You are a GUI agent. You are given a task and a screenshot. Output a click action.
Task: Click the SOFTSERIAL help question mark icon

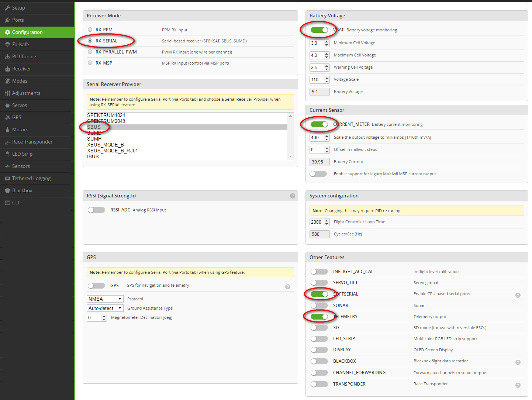518,295
